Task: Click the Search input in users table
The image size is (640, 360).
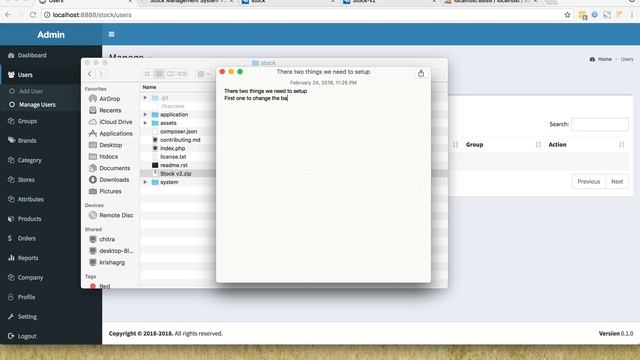Action: [600, 124]
